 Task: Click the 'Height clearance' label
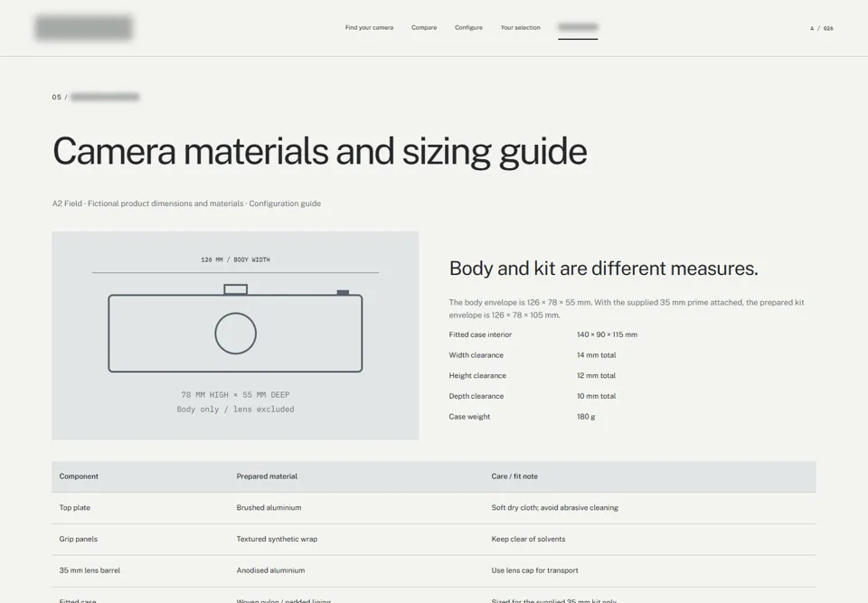tap(477, 375)
